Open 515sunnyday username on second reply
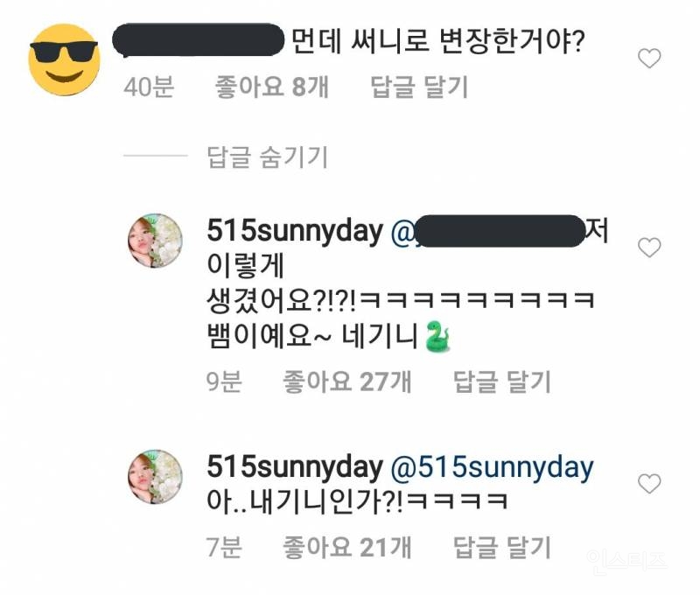The width and height of the screenshot is (700, 595). click(x=295, y=467)
